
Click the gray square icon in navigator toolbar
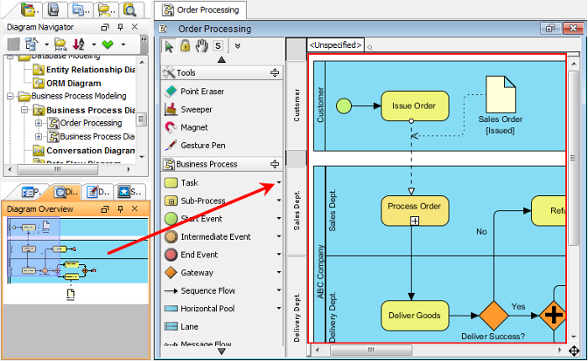(x=14, y=44)
